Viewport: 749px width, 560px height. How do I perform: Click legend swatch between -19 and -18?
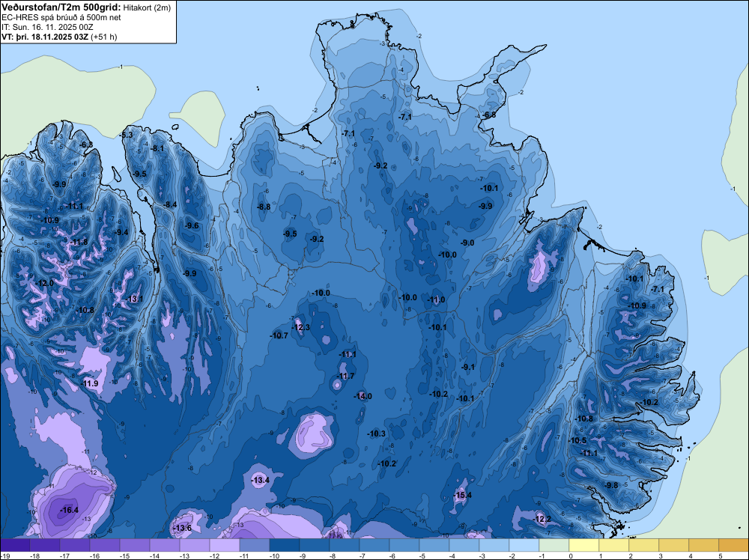click(x=15, y=545)
